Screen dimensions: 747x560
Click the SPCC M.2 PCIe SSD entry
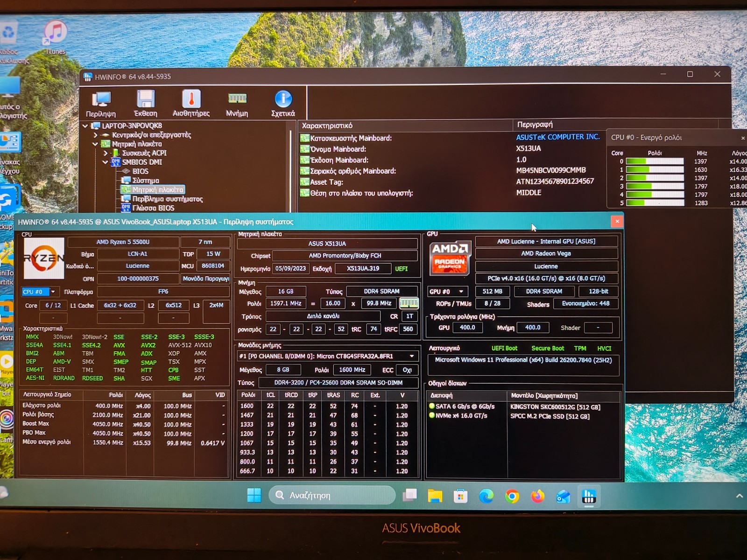[550, 416]
